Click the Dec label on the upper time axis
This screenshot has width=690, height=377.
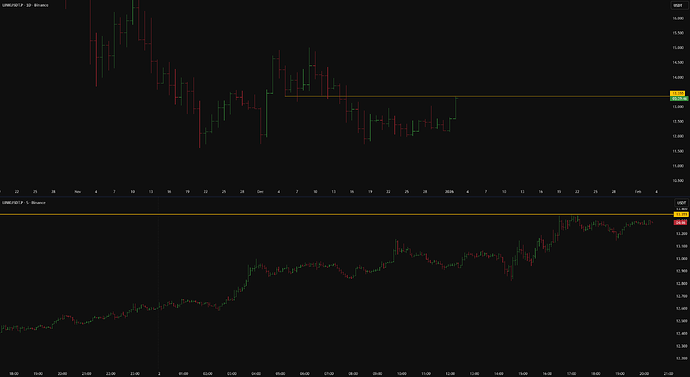[260, 192]
